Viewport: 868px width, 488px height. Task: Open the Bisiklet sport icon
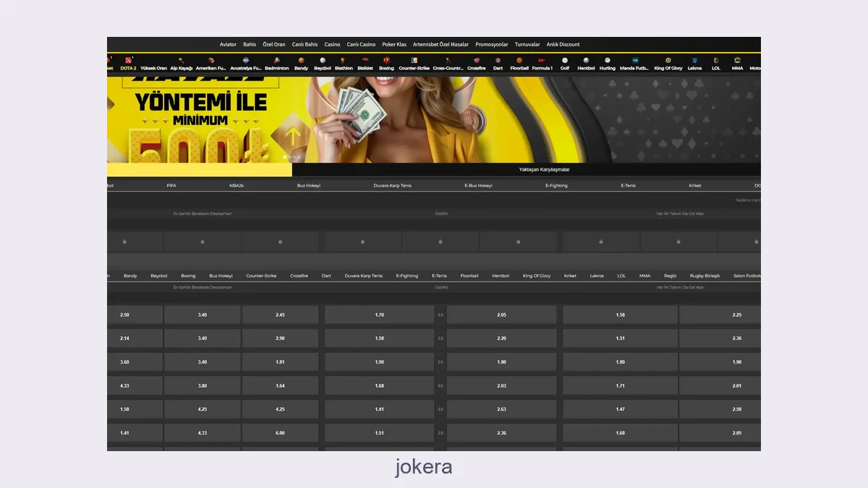coord(365,61)
